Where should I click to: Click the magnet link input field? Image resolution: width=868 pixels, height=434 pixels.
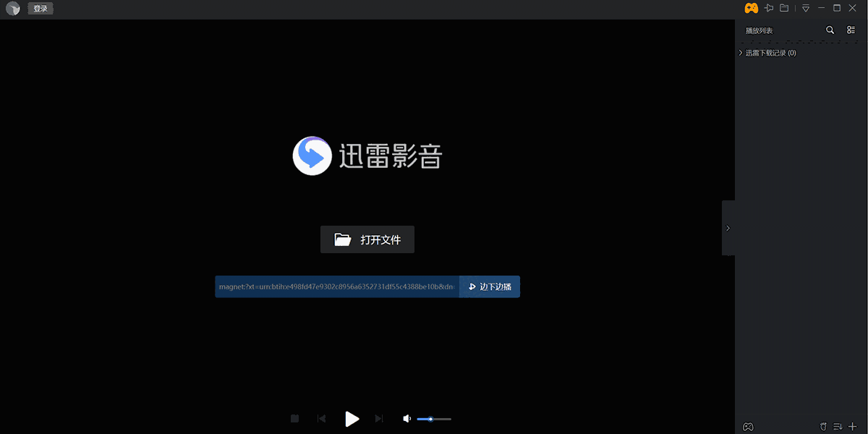pos(336,286)
